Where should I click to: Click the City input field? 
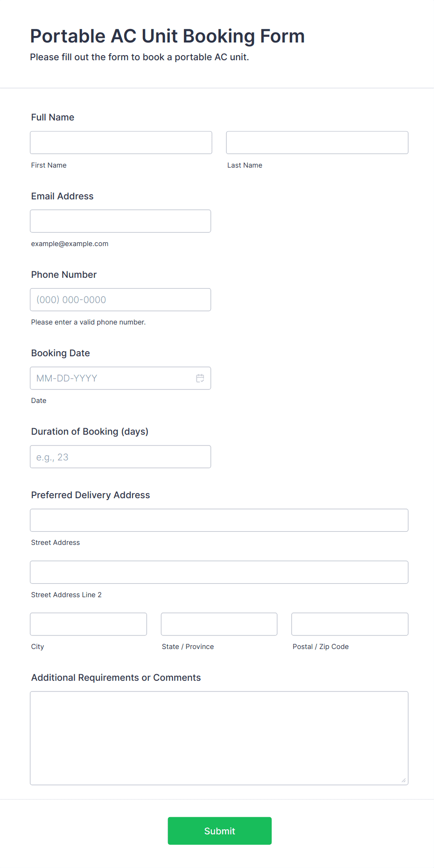88,624
